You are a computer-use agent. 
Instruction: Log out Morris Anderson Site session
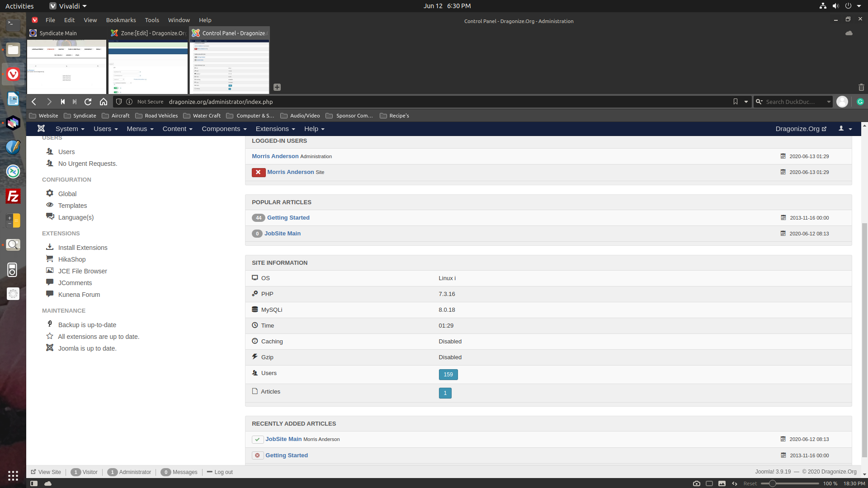pyautogui.click(x=258, y=172)
